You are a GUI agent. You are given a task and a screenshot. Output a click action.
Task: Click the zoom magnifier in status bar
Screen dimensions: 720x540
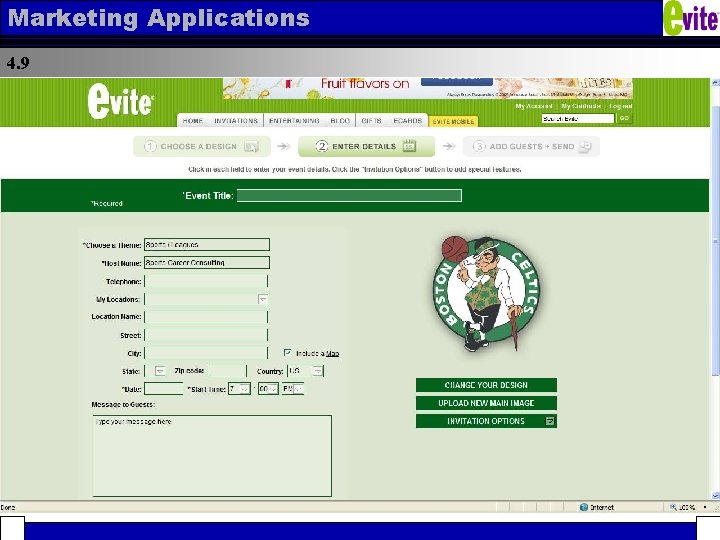[673, 507]
